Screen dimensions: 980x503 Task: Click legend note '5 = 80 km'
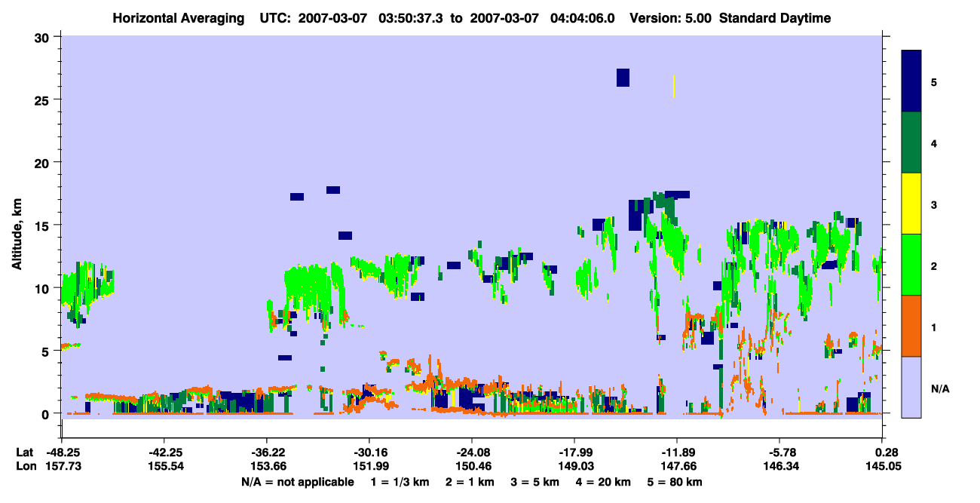pyautogui.click(x=675, y=482)
